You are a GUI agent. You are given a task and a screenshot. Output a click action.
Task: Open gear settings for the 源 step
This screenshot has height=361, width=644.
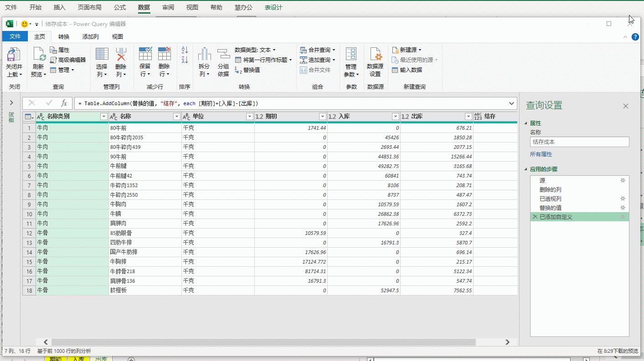623,181
